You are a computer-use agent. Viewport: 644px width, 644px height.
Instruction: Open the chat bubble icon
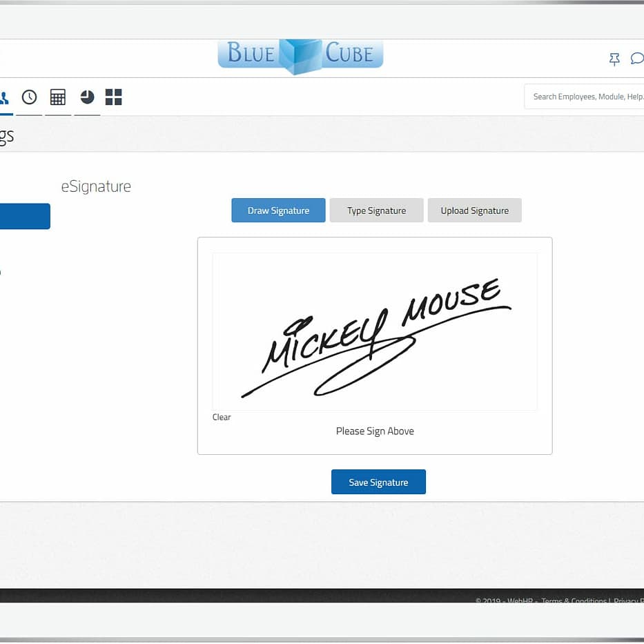point(637,58)
